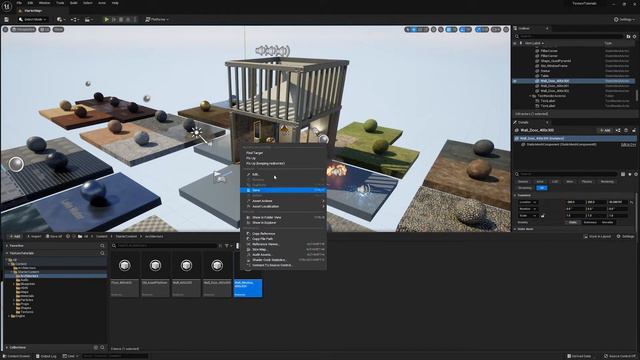Viewport: 640px width, 360px height.
Task: Click the Favorites search magnifier icon
Action: point(102,246)
